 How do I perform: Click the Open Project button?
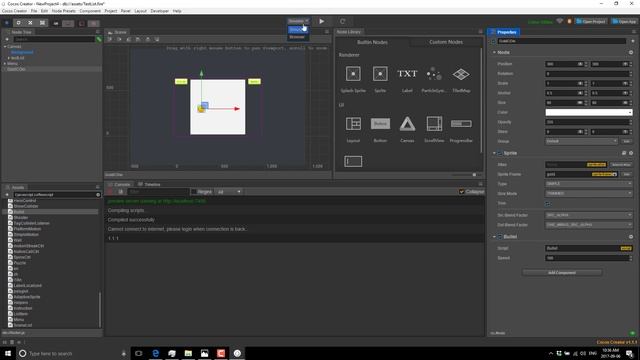(x=591, y=22)
